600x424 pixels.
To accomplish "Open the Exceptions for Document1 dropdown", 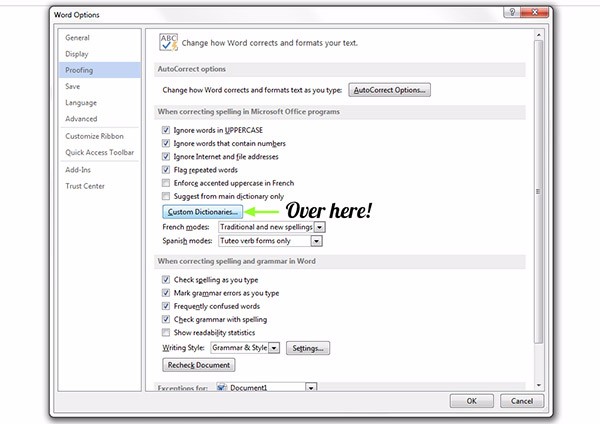I will [311, 387].
